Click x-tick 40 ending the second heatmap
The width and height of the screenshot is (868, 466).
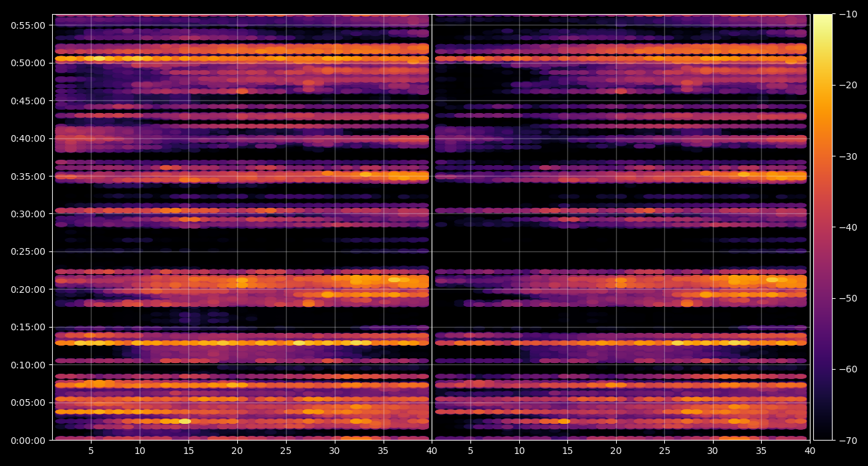(810, 451)
